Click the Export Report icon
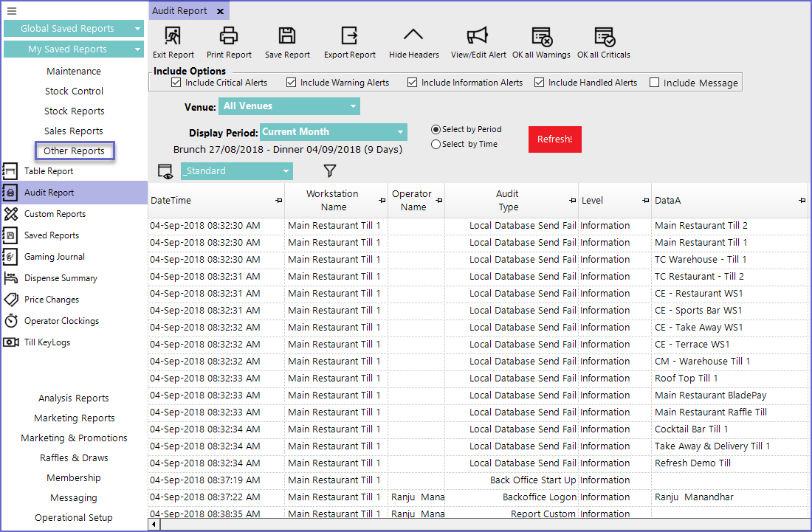 [x=349, y=36]
